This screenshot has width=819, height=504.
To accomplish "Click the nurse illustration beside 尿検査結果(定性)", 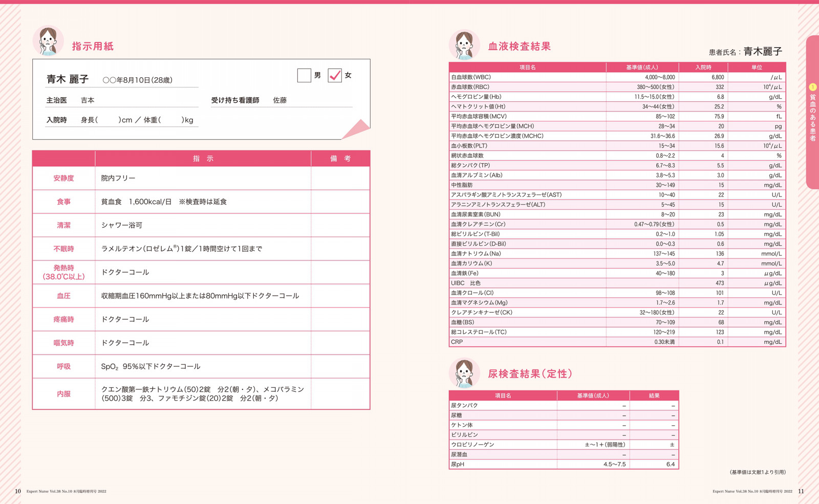I will pos(464,372).
